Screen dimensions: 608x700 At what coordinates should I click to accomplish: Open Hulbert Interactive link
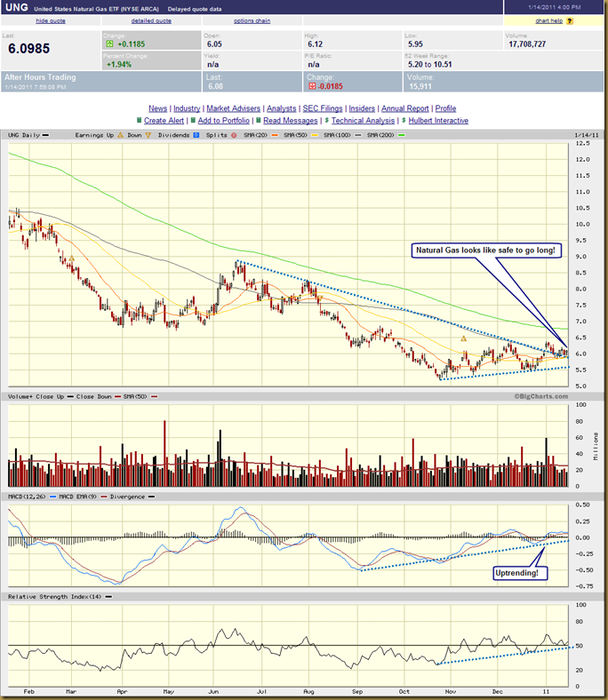click(438, 121)
